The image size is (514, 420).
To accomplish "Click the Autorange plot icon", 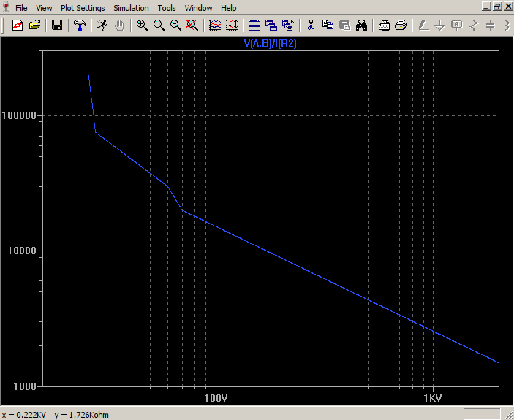I will point(215,26).
